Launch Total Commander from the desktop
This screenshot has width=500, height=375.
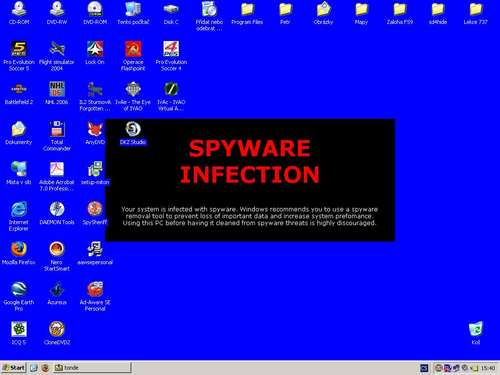[x=57, y=129]
